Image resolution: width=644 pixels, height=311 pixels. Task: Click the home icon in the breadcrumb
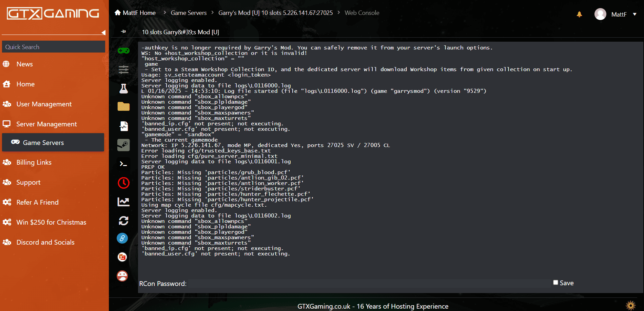click(x=118, y=13)
